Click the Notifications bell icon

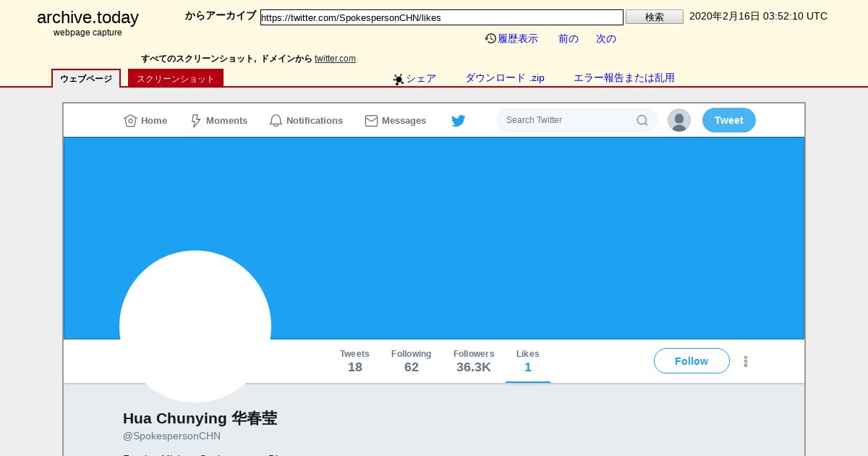276,121
